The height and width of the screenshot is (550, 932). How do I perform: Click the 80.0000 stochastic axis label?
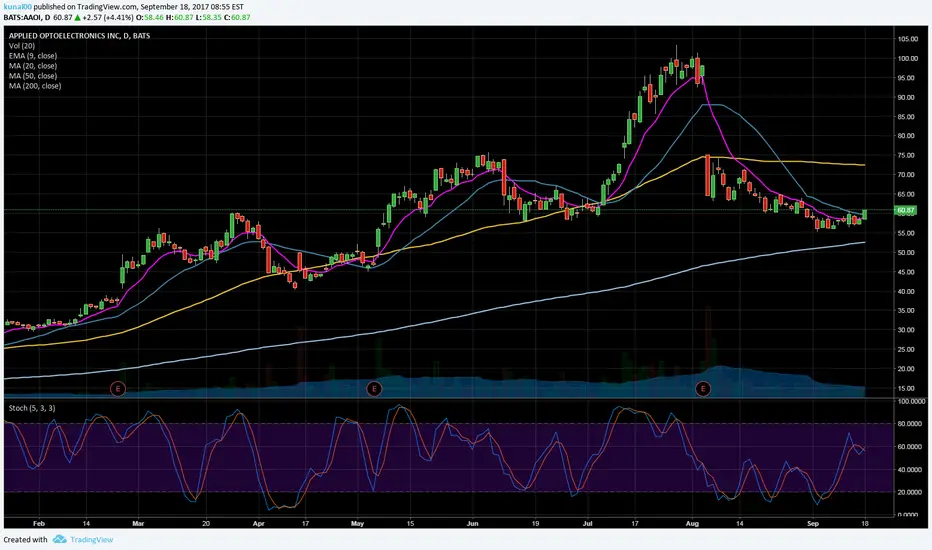911,424
